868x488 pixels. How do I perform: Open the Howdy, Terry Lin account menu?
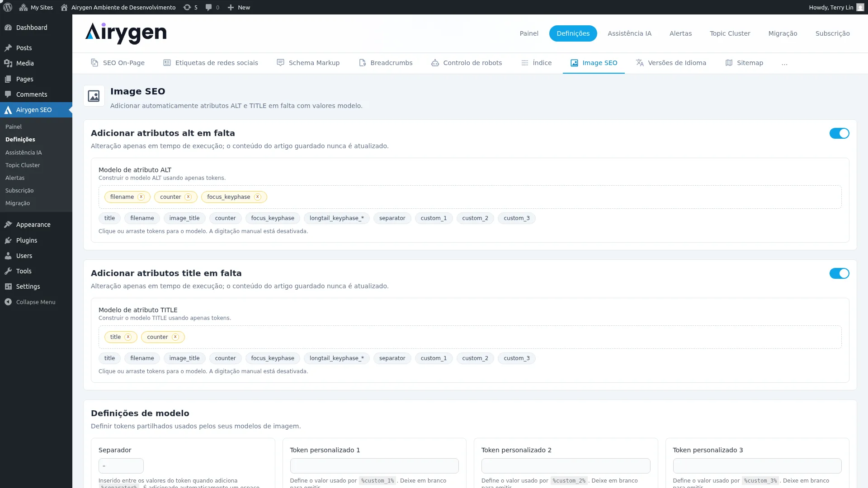tap(836, 7)
